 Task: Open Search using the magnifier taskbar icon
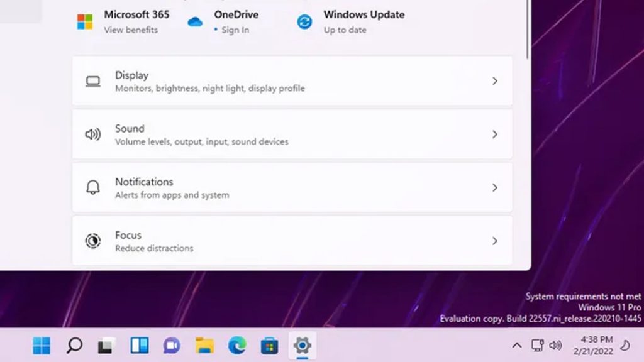74,345
